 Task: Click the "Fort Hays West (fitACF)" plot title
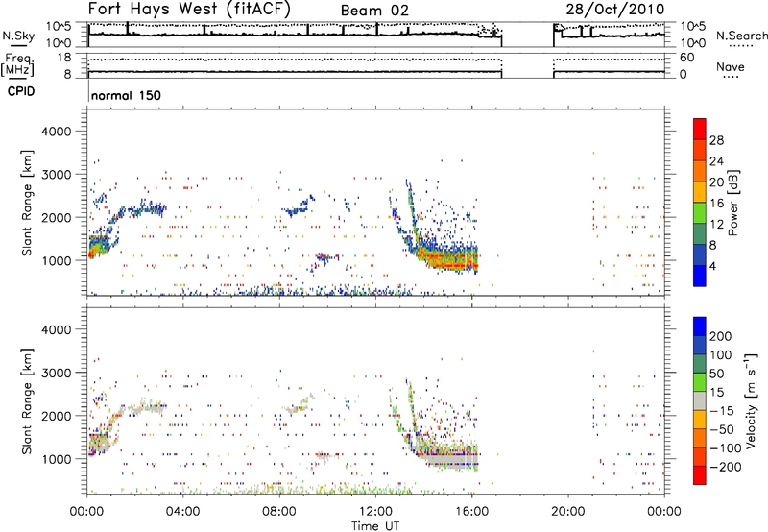tap(189, 9)
